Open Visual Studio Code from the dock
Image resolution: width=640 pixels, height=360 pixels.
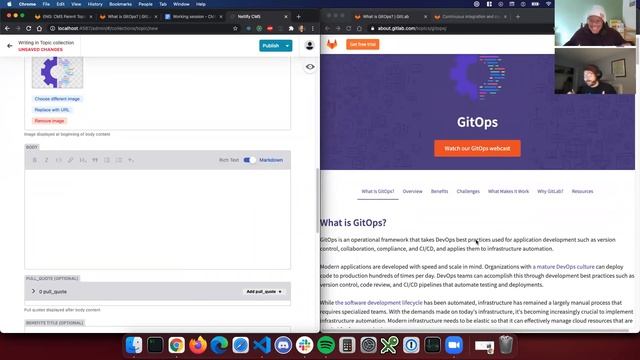click(262, 345)
